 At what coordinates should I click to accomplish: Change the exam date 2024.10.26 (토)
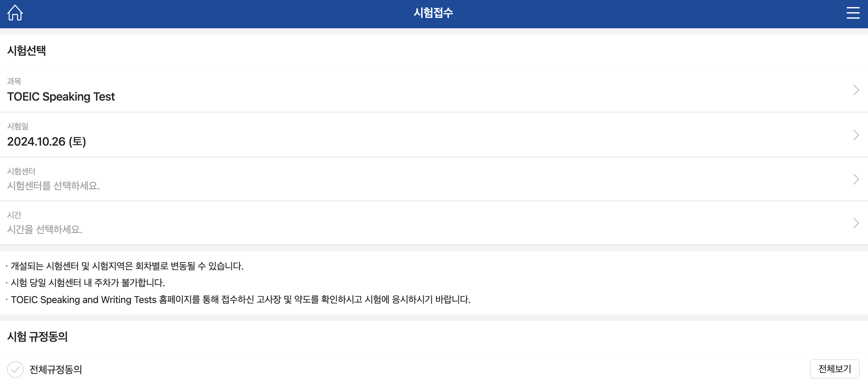pyautogui.click(x=47, y=142)
